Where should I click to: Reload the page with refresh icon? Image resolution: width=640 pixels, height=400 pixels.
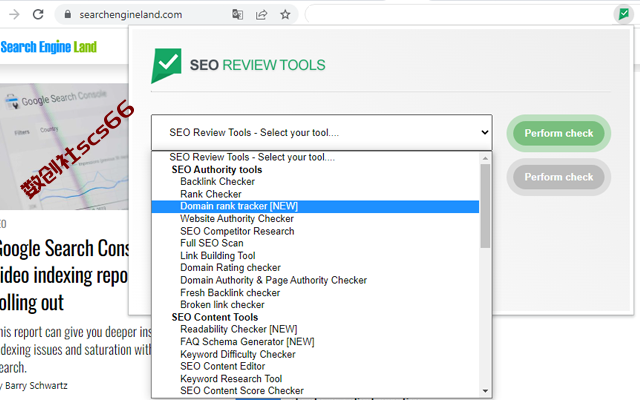click(38, 15)
